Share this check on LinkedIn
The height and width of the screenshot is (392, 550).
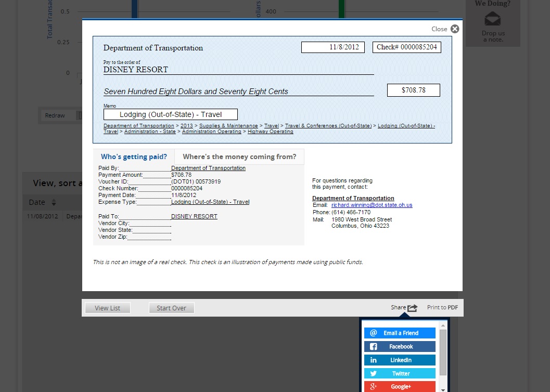[x=400, y=360]
